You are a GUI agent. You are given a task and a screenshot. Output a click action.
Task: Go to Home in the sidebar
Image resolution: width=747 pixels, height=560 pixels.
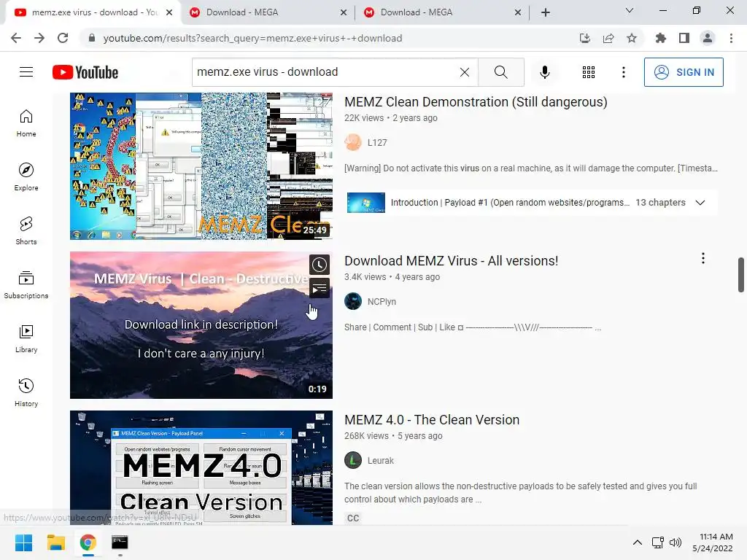point(26,122)
